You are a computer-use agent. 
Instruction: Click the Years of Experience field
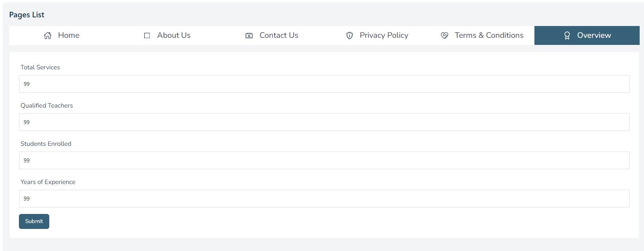click(324, 199)
